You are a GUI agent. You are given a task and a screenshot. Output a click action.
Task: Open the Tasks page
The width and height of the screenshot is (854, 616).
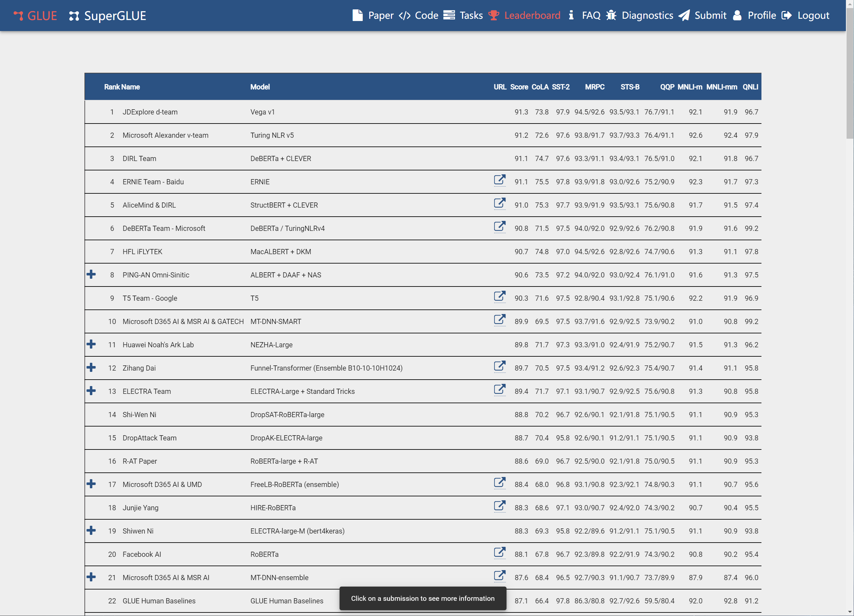[x=463, y=16]
